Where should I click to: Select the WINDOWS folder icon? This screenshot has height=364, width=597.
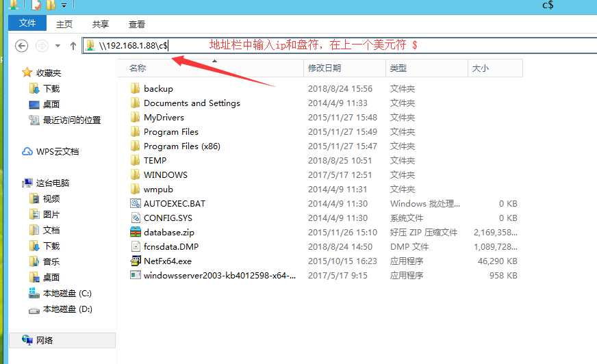(135, 174)
